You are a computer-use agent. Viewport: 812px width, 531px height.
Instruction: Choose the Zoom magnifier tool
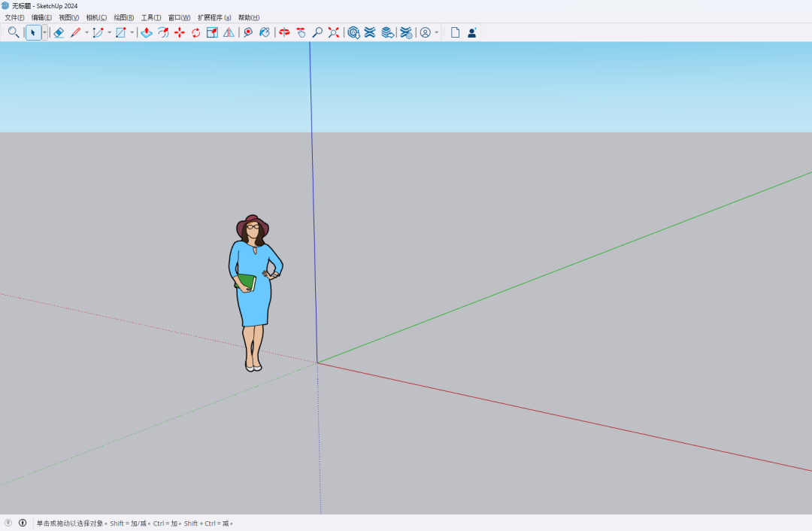317,32
